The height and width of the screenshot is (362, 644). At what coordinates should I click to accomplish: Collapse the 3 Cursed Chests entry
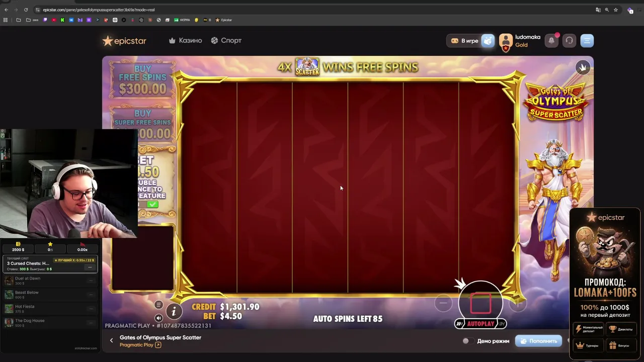[90, 267]
